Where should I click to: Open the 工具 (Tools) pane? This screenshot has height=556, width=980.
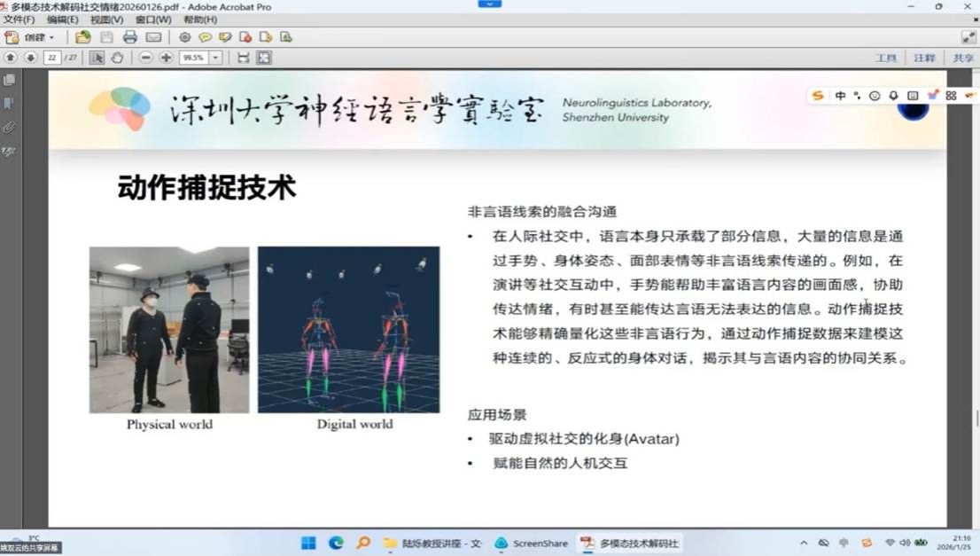pyautogui.click(x=886, y=58)
